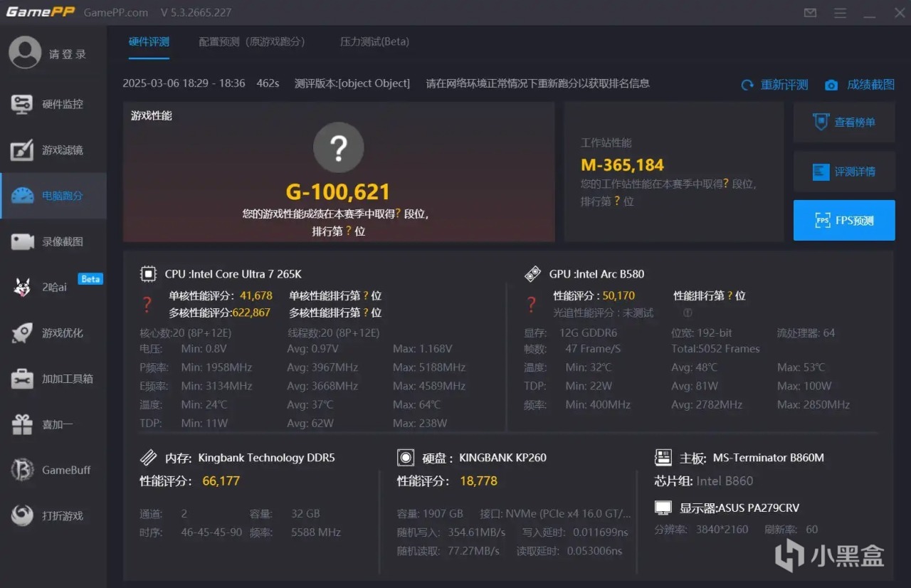Click the GamePP logo in title bar
This screenshot has height=588, width=911.
coord(40,13)
